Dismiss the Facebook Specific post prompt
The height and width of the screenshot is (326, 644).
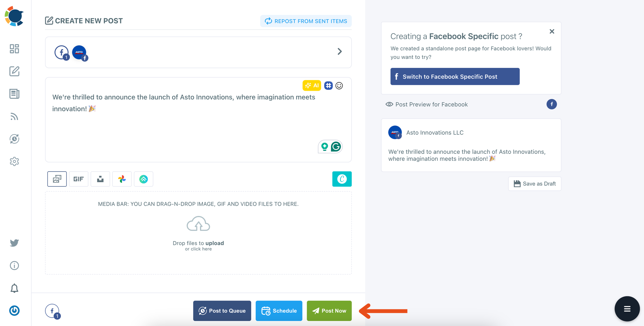pyautogui.click(x=552, y=32)
